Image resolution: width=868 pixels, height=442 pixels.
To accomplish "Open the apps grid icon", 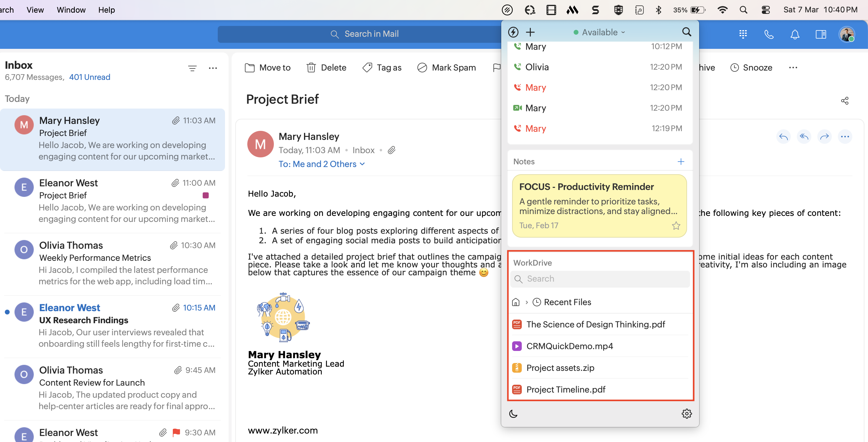I will tap(743, 34).
